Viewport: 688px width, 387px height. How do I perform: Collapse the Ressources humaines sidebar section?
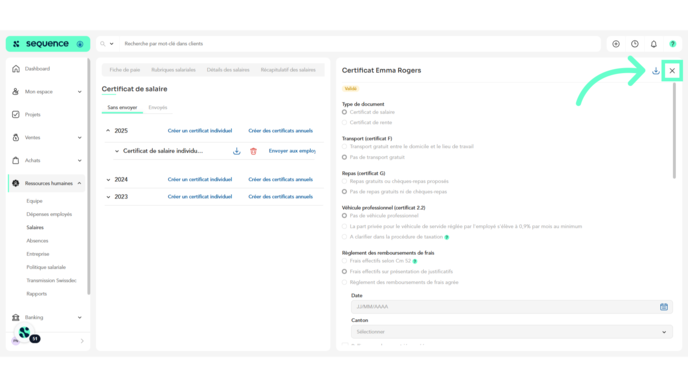click(79, 183)
